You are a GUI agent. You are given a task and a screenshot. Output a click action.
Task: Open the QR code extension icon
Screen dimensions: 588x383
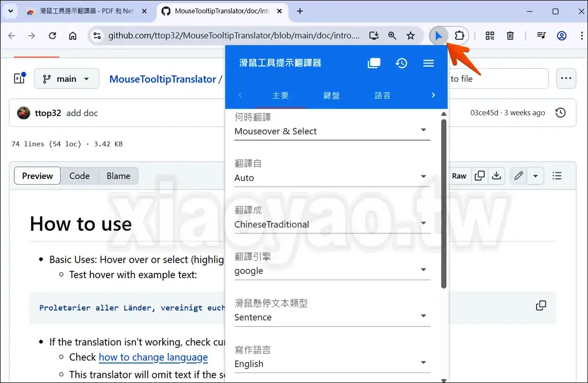490,36
